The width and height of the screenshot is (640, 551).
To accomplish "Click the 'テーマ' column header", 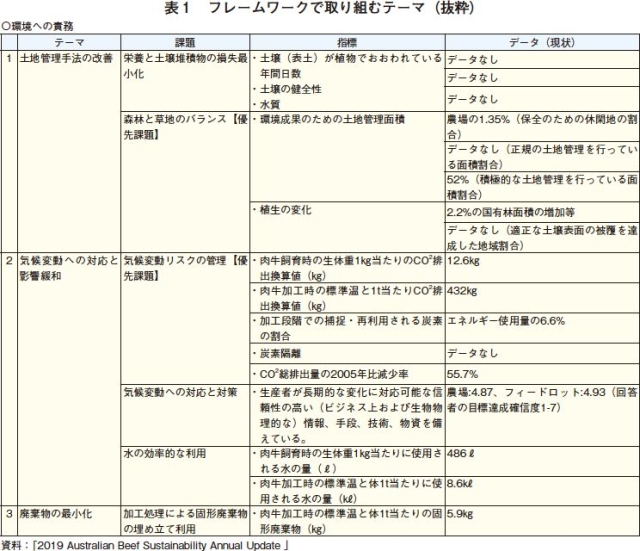I will pyautogui.click(x=69, y=42).
